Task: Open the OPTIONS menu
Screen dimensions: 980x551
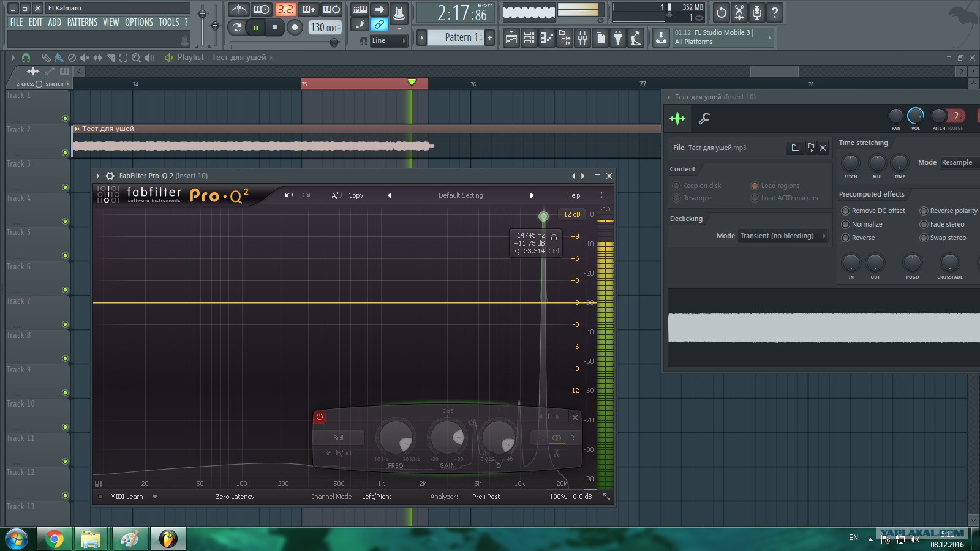Action: (x=139, y=22)
